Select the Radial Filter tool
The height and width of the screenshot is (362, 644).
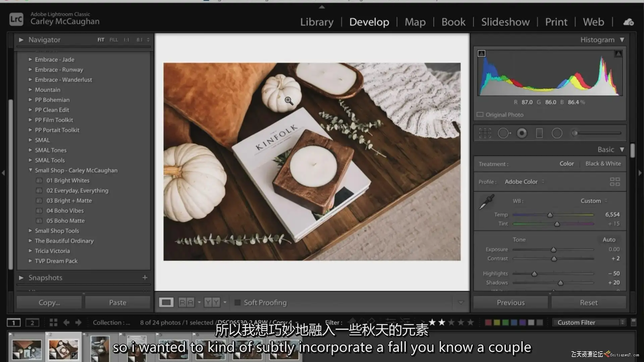coord(557,133)
